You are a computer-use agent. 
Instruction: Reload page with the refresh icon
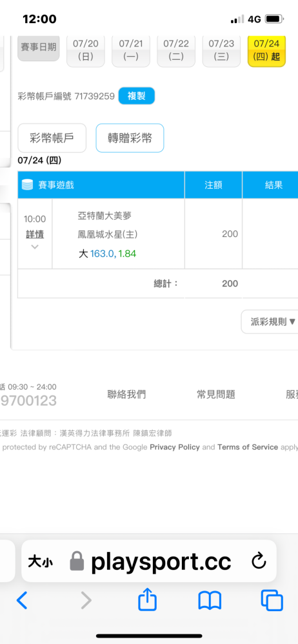[x=259, y=562]
